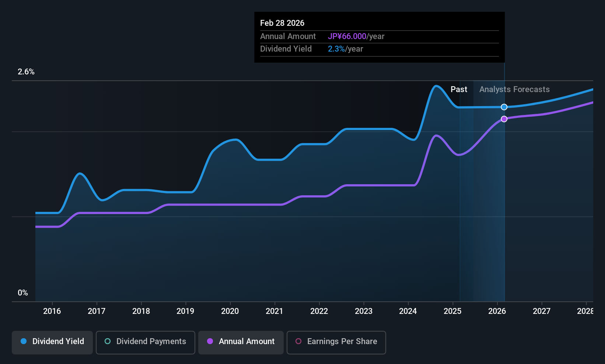This screenshot has width=605, height=364.
Task: Click the blue Dividend Yield data point marker
Action: click(504, 107)
